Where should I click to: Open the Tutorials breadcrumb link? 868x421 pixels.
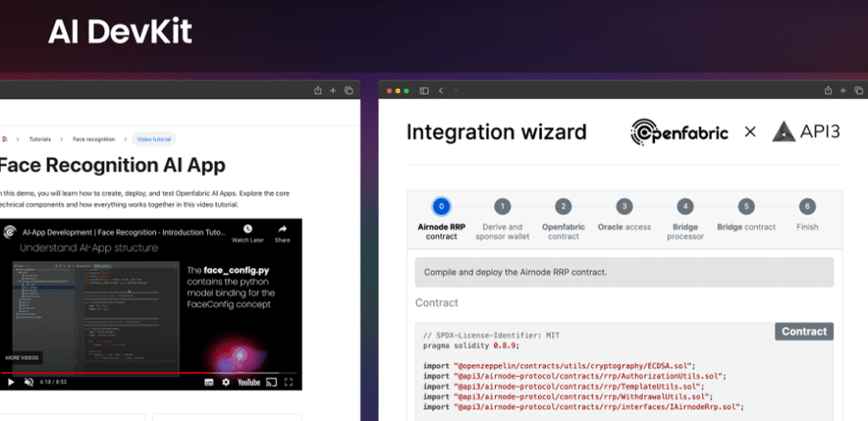tap(40, 138)
